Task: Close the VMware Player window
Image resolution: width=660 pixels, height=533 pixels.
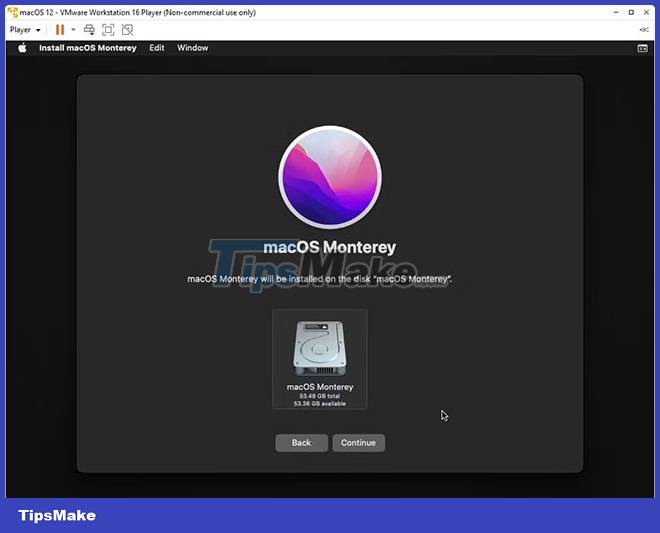Action: [646, 12]
